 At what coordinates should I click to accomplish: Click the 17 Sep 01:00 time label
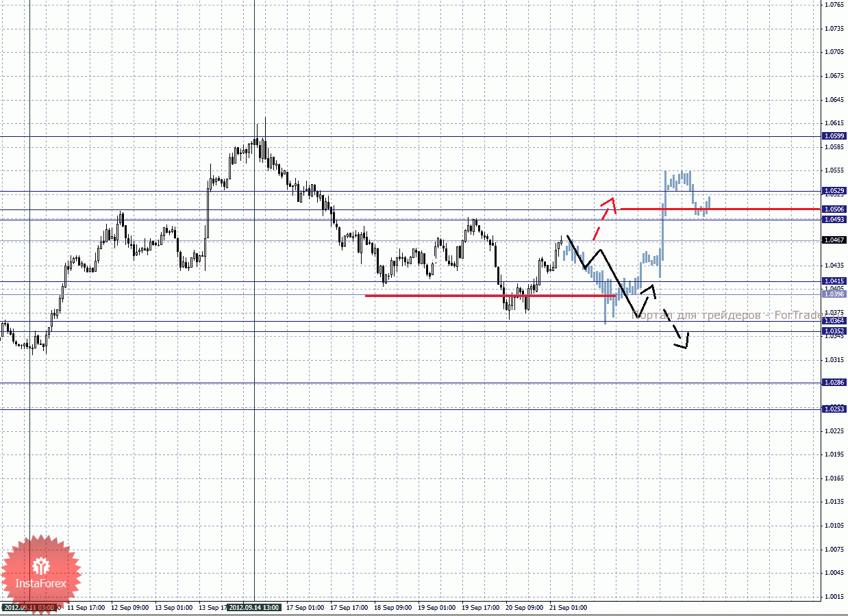pos(305,607)
